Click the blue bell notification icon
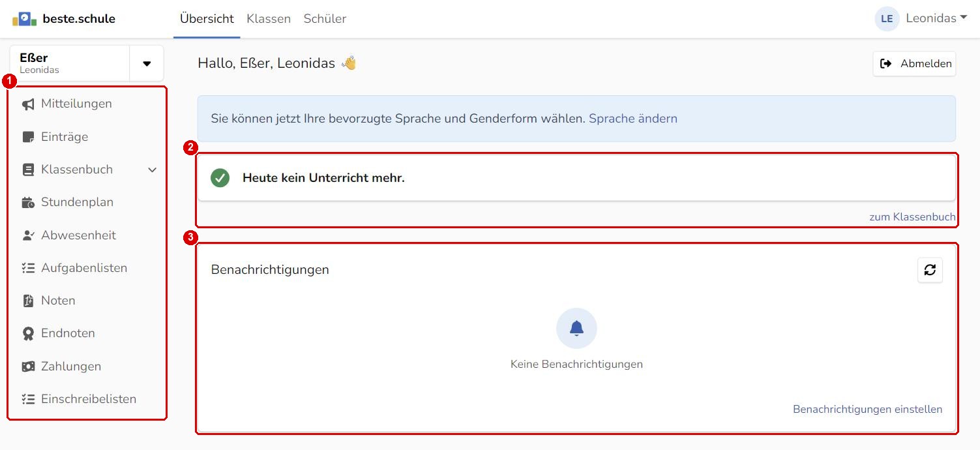 576,328
